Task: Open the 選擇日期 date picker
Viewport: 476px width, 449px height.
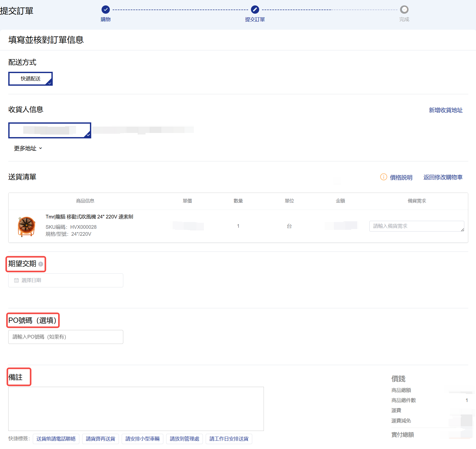Action: click(x=66, y=280)
